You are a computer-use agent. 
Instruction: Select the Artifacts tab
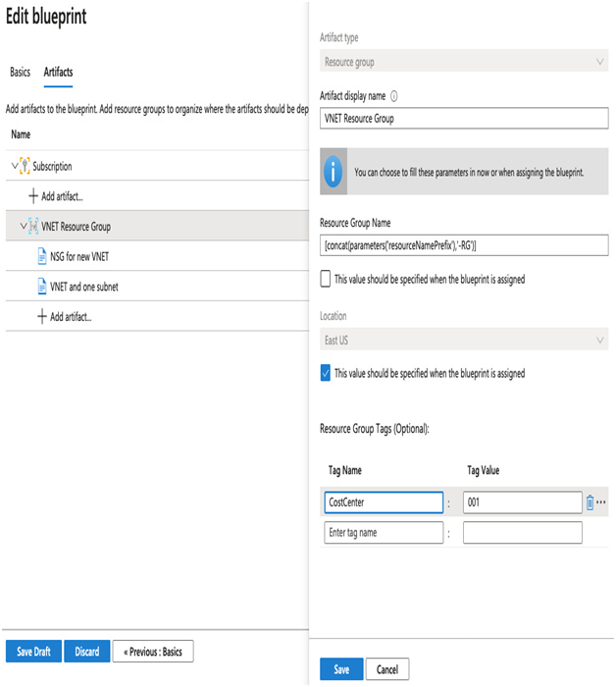pos(58,72)
